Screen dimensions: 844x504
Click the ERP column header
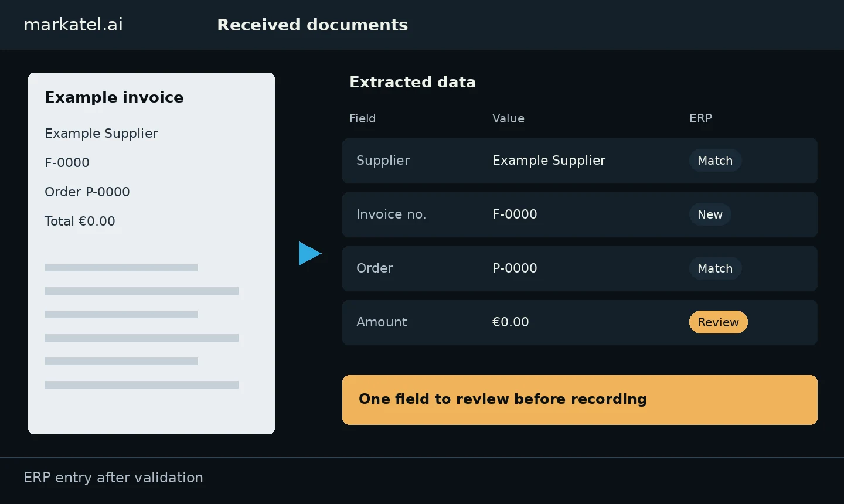point(700,118)
